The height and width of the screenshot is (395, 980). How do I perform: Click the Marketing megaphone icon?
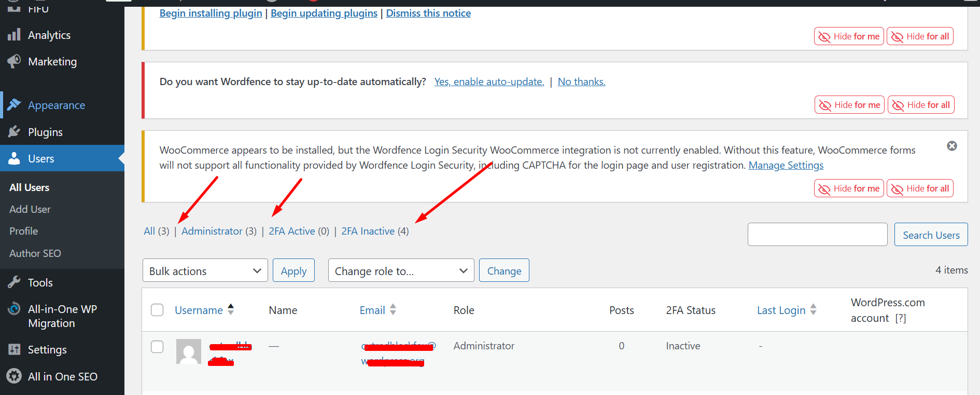[x=14, y=61]
